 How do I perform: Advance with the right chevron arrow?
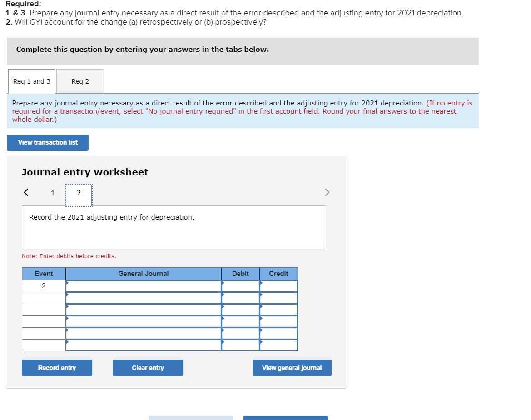(327, 192)
